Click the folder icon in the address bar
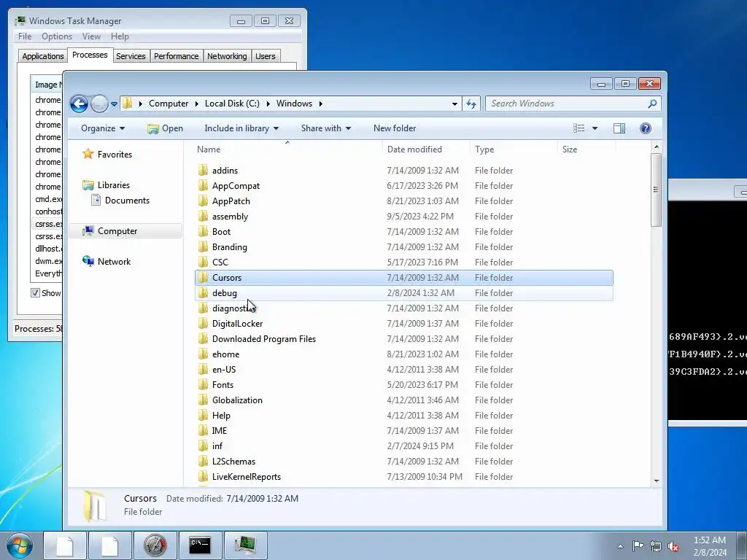 pyautogui.click(x=127, y=104)
